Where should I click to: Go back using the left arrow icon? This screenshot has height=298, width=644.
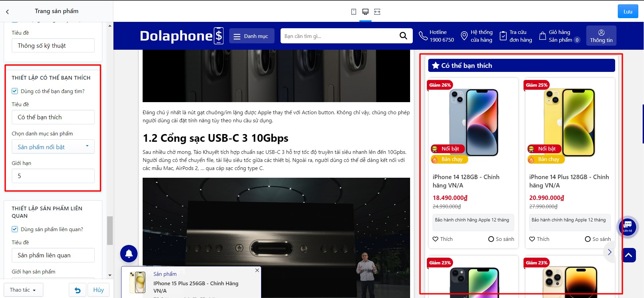(x=7, y=12)
